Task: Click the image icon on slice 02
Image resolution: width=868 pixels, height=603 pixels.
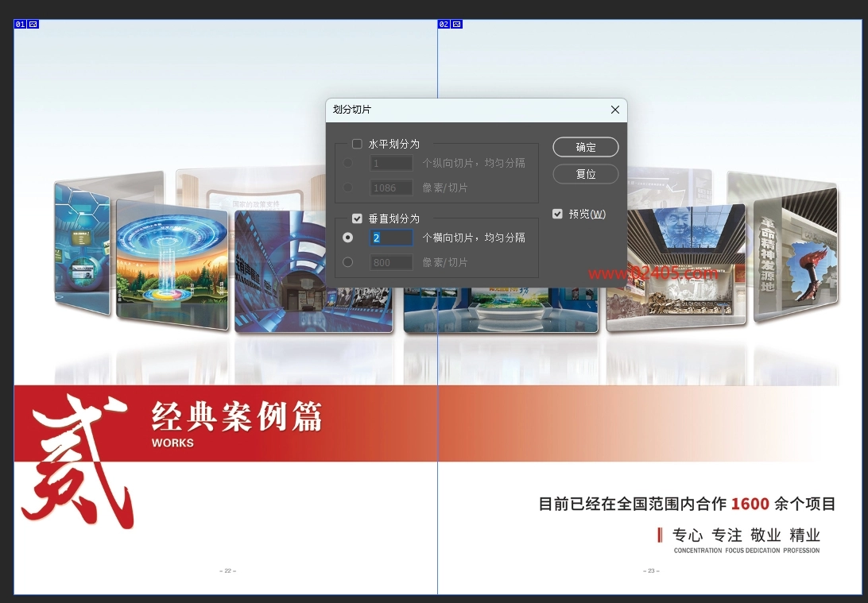Action: [457, 25]
